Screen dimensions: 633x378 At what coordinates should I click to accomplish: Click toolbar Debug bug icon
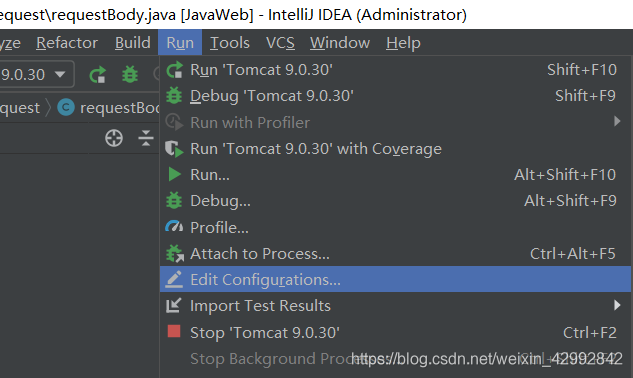(x=130, y=75)
